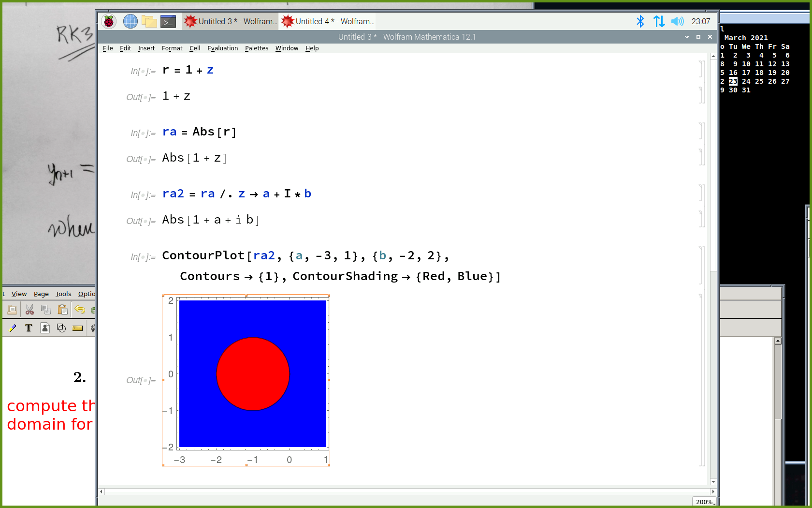Screen dimensions: 812x508
Task: Click the Bluetooth tray icon
Action: [x=640, y=21]
